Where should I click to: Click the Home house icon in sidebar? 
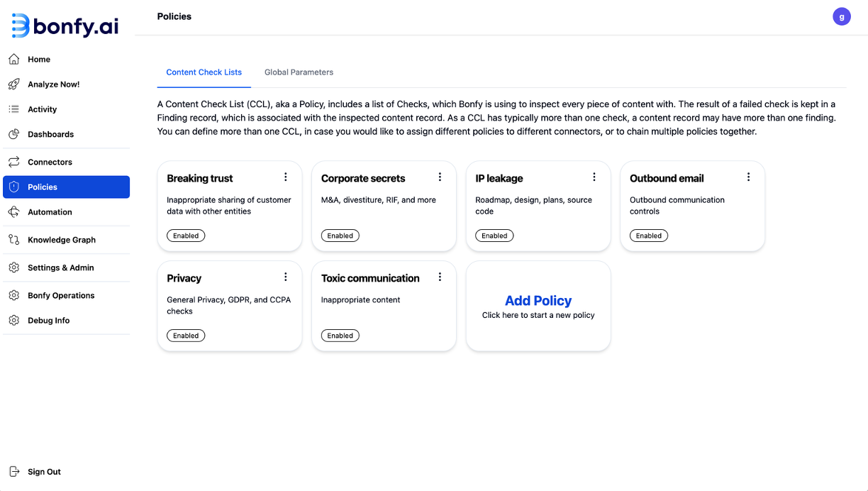click(14, 60)
